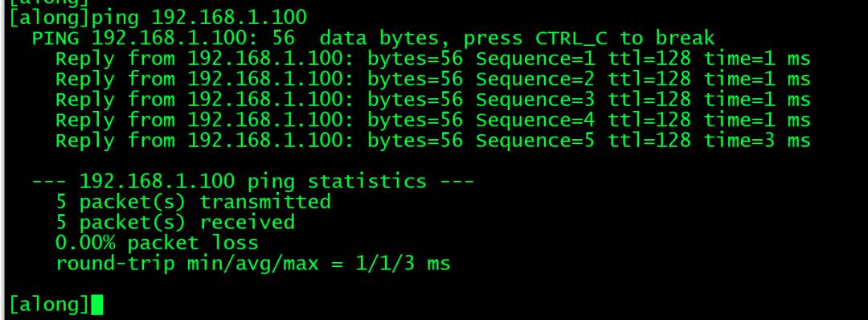The width and height of the screenshot is (868, 320).
Task: Click the "round-trip min/avg/max" text
Action: 187,263
